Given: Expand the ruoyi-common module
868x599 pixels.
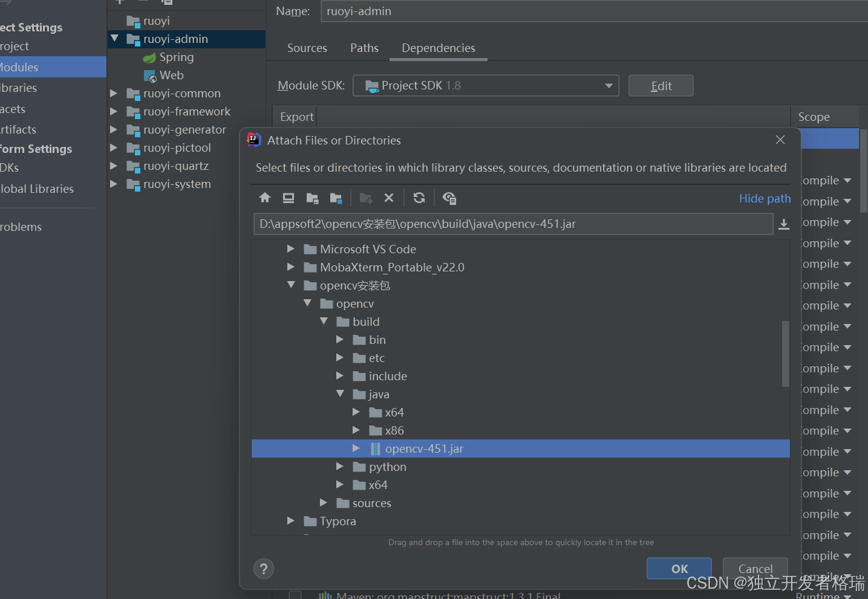Looking at the screenshot, I should 114,94.
